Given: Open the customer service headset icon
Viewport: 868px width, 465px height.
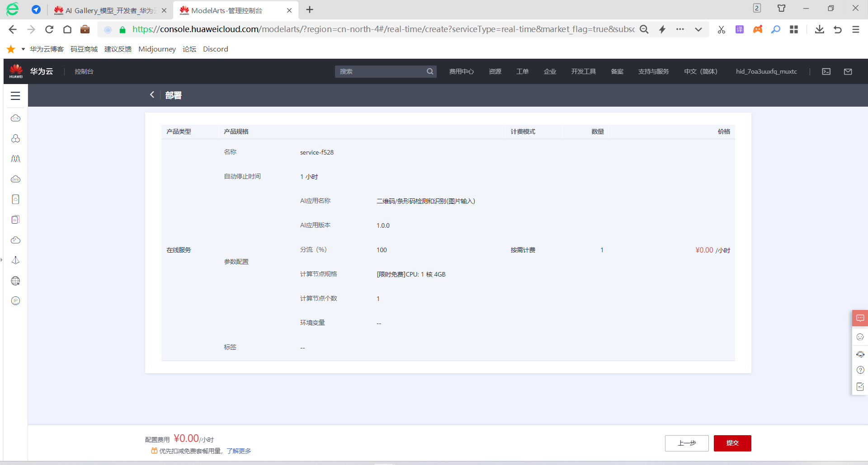Looking at the screenshot, I should (x=860, y=354).
